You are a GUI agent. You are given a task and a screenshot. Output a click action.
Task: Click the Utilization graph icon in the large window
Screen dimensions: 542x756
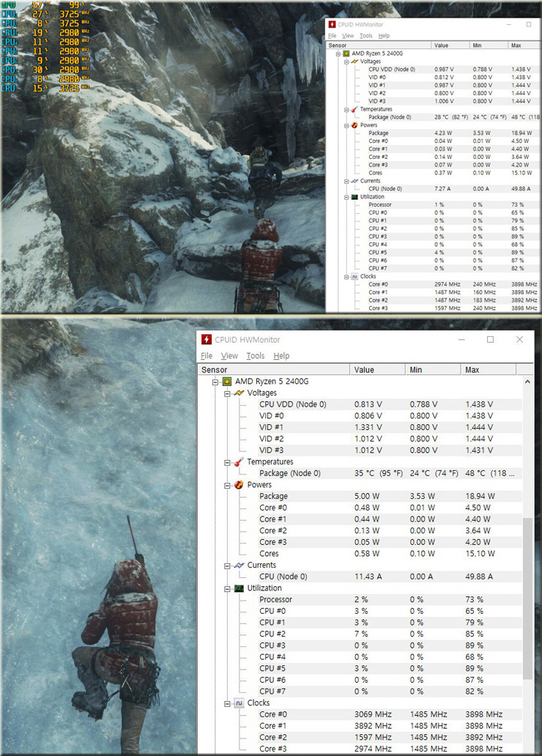239,588
